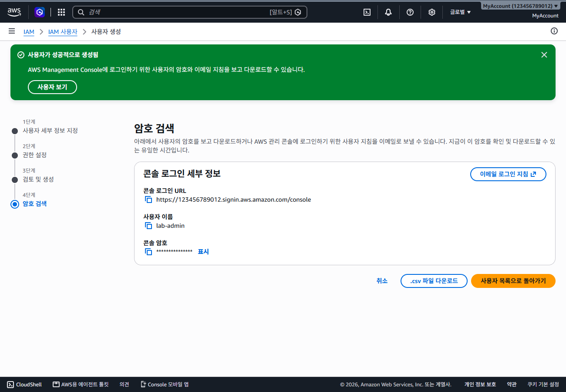Viewport: 566px width, 392px height.
Task: Expand the 글로벌 region dropdown
Action: tap(461, 12)
